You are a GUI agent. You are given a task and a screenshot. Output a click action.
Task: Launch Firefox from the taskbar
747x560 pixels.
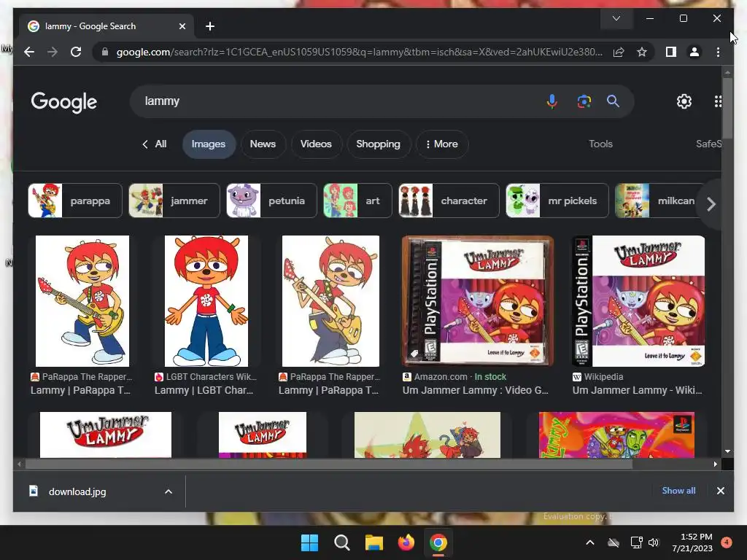[x=406, y=542]
